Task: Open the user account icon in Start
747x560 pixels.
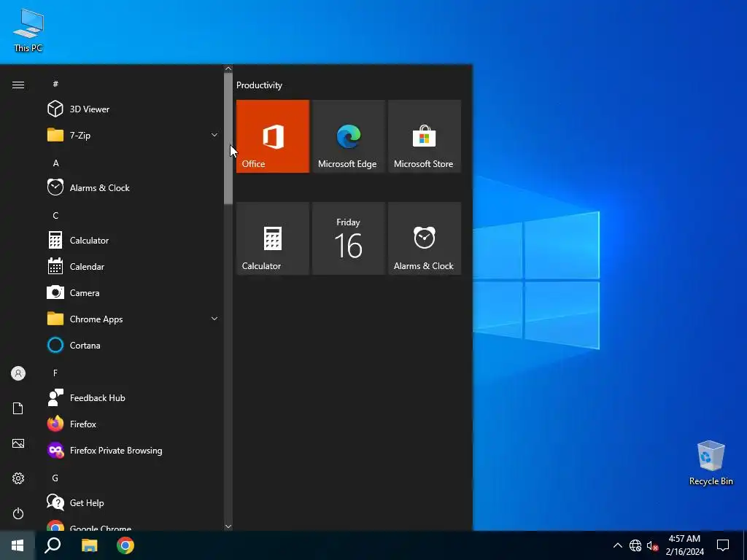Action: click(18, 373)
